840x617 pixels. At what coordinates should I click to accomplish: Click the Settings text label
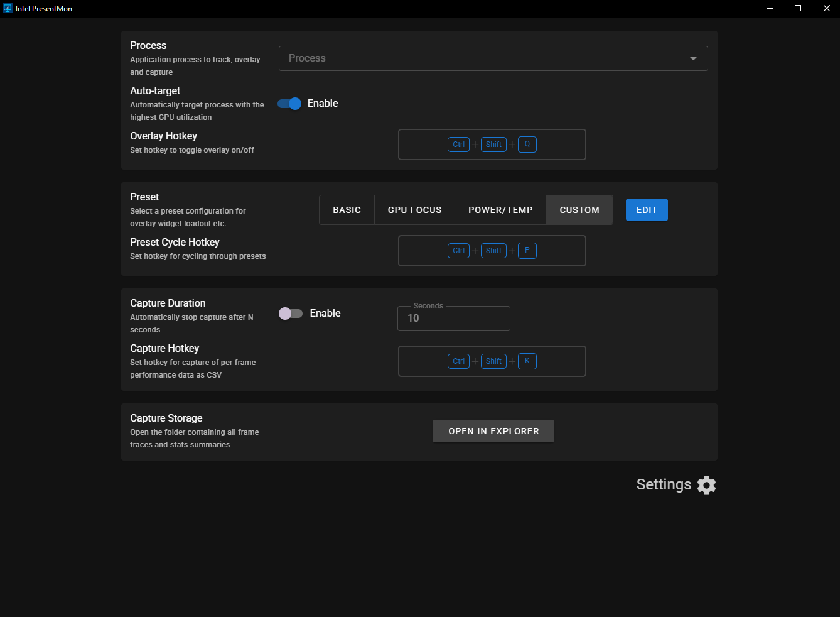(664, 484)
